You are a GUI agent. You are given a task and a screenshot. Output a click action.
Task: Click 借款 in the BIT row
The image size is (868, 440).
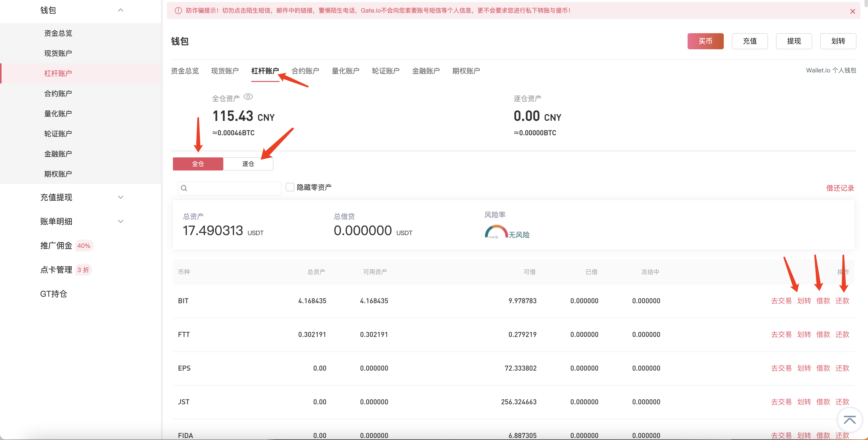[823, 301]
